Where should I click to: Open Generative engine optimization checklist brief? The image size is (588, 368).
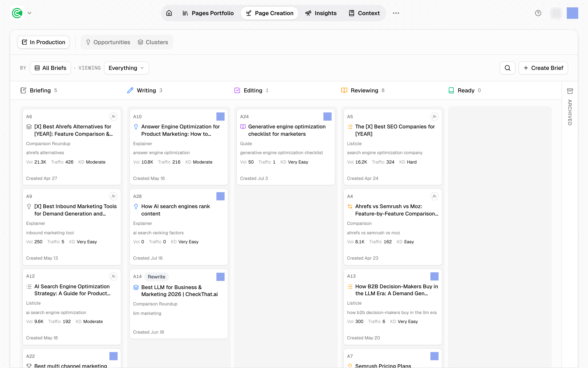coord(287,130)
